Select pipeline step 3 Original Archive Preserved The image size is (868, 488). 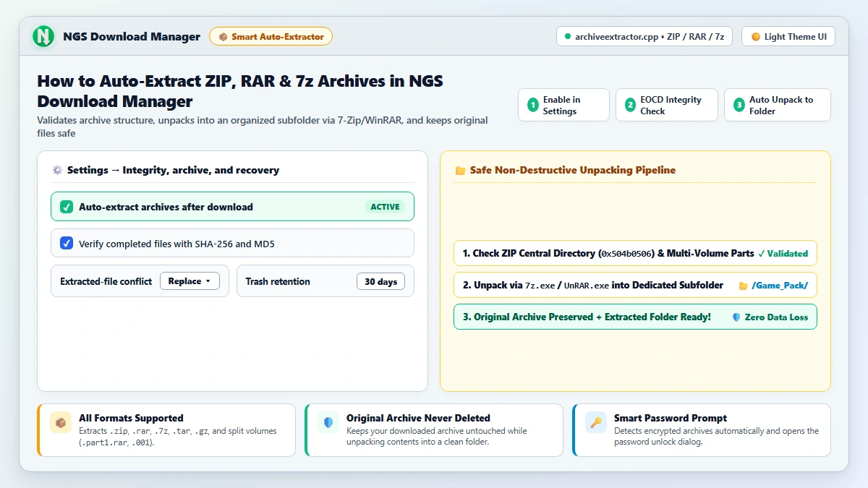pos(635,317)
